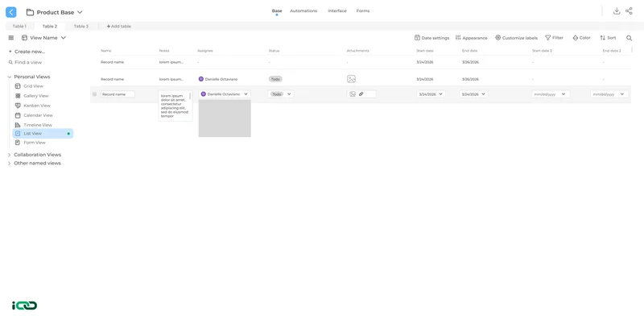Click the share icon
This screenshot has width=644, height=316.
[629, 11]
